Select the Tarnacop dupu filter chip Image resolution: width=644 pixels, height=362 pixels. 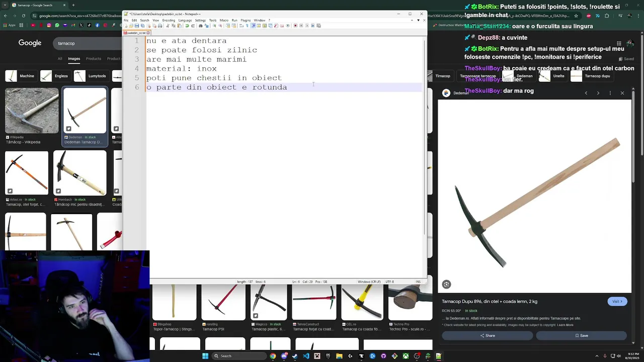tap(592, 76)
